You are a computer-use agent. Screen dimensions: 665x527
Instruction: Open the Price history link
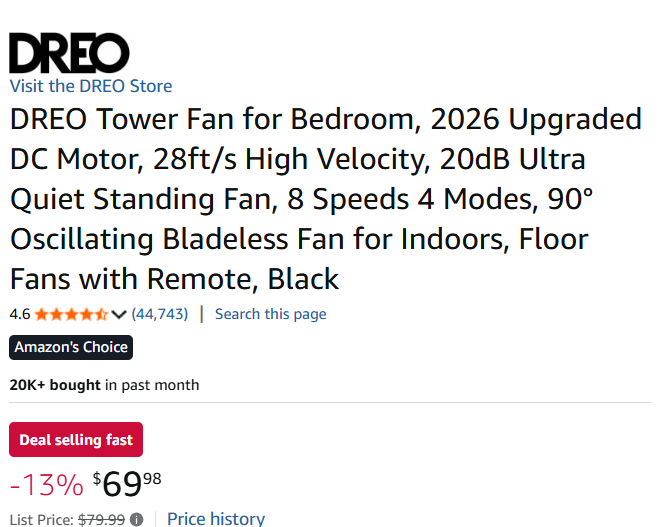(216, 518)
